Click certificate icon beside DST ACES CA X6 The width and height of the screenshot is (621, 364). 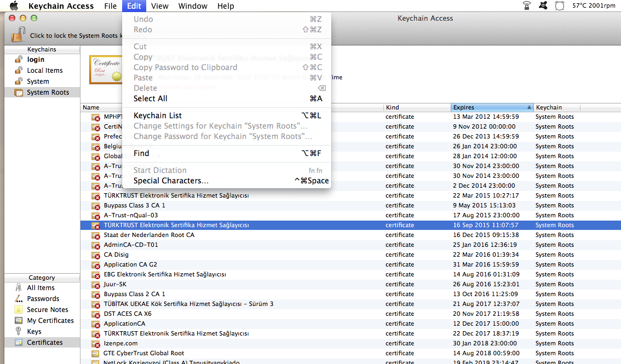(95, 314)
